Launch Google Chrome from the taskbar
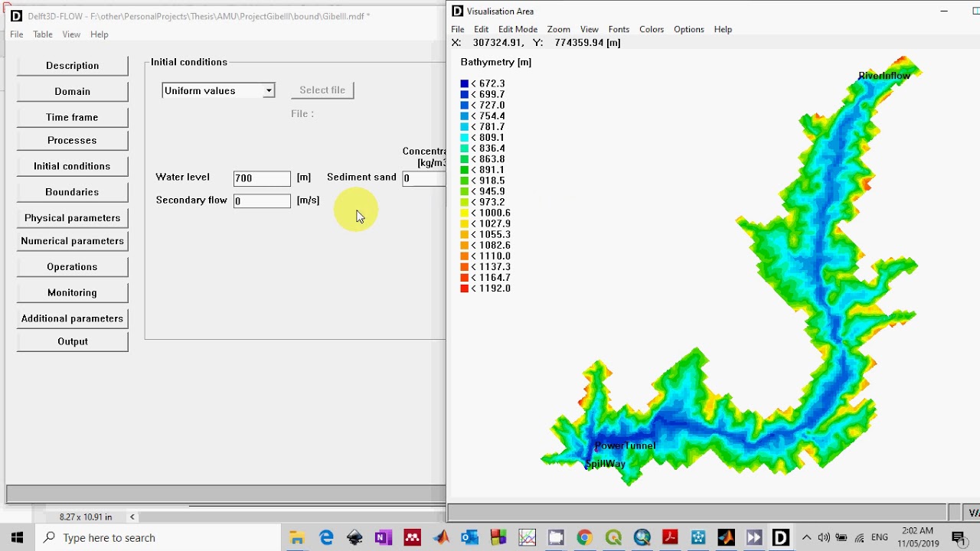Viewport: 980px width, 551px height. click(584, 538)
